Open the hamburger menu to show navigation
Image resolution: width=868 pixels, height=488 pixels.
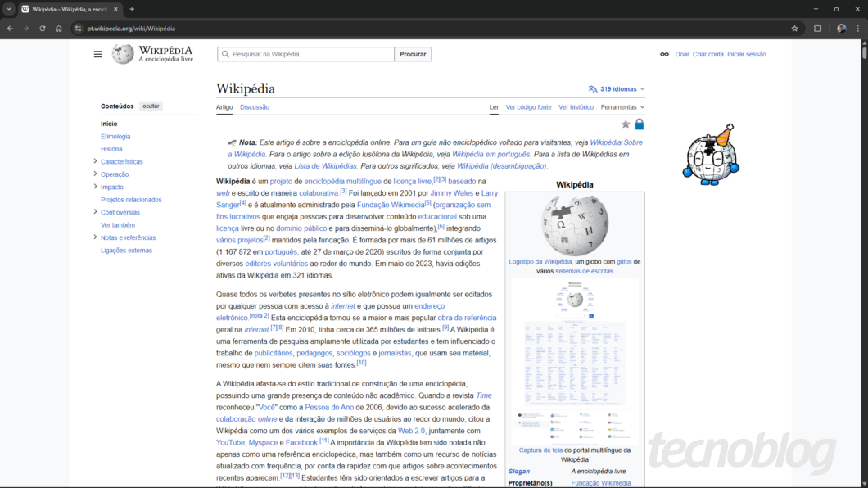[98, 54]
